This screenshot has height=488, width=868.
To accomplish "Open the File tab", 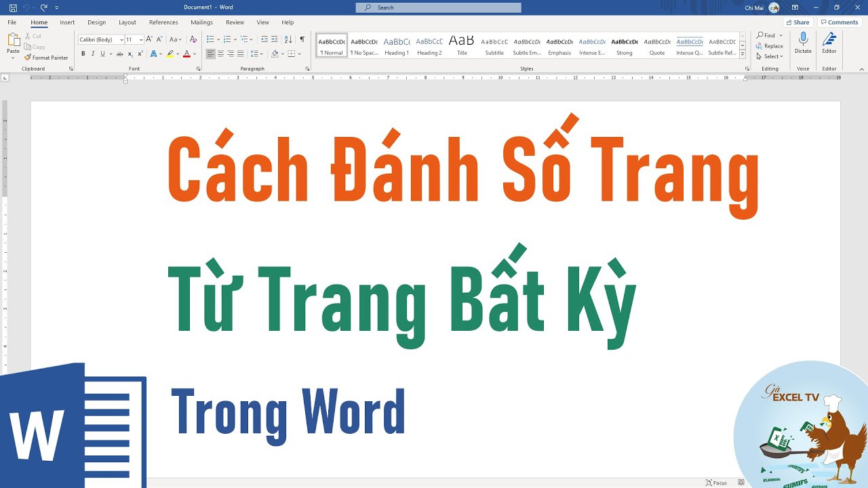I will [12, 22].
